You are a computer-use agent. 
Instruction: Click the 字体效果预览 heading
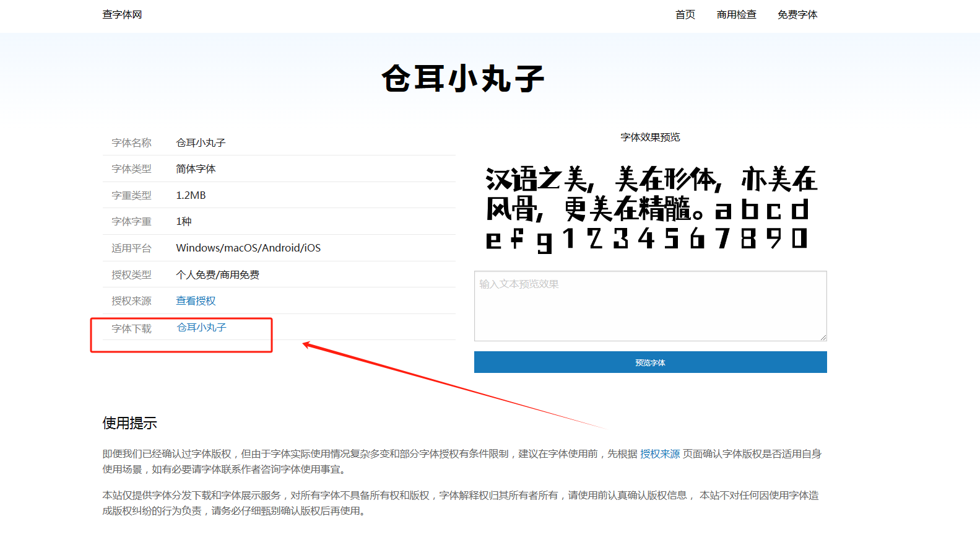[651, 137]
